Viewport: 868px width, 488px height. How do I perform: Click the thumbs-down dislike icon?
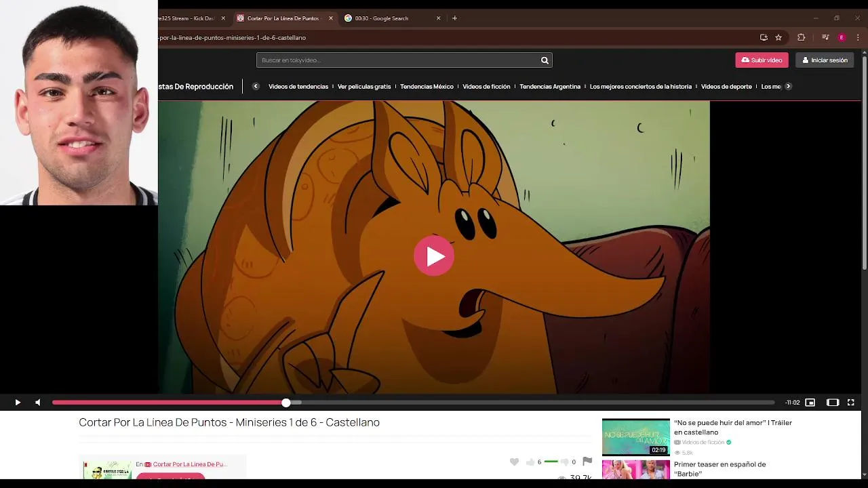tap(564, 462)
